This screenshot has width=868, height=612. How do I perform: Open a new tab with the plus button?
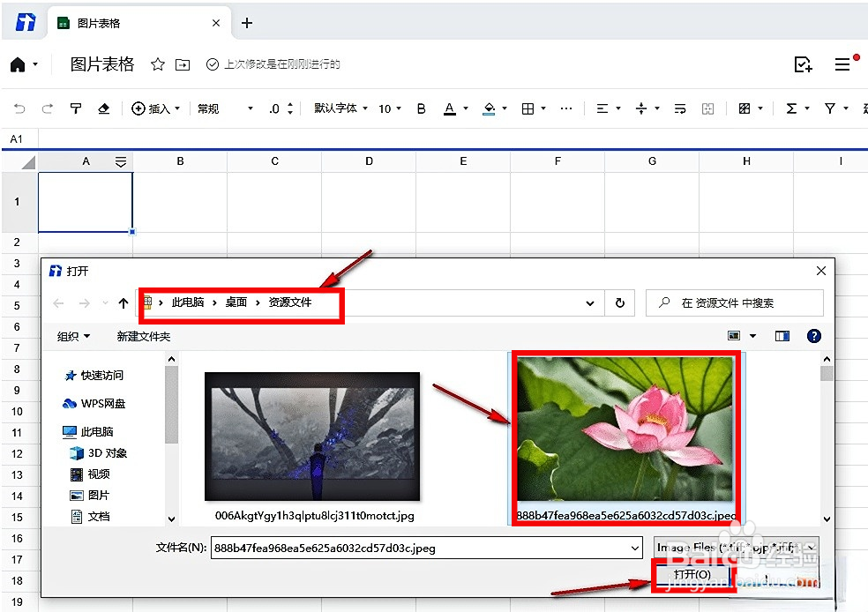point(247,22)
